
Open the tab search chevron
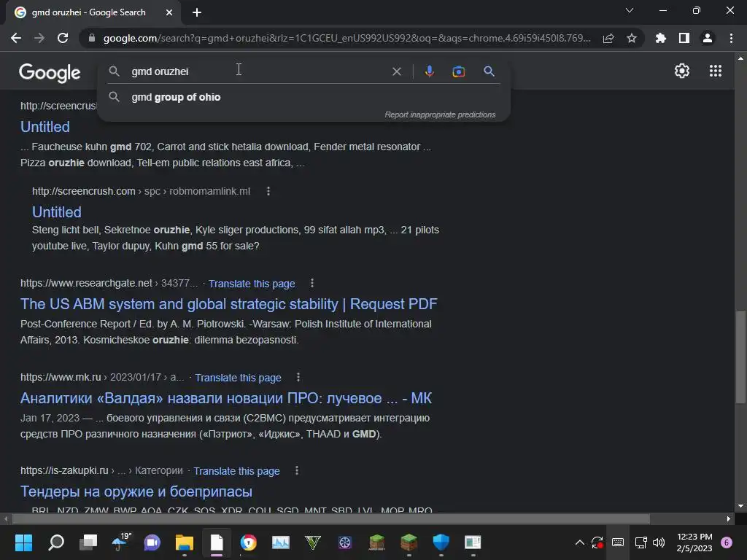click(x=630, y=10)
